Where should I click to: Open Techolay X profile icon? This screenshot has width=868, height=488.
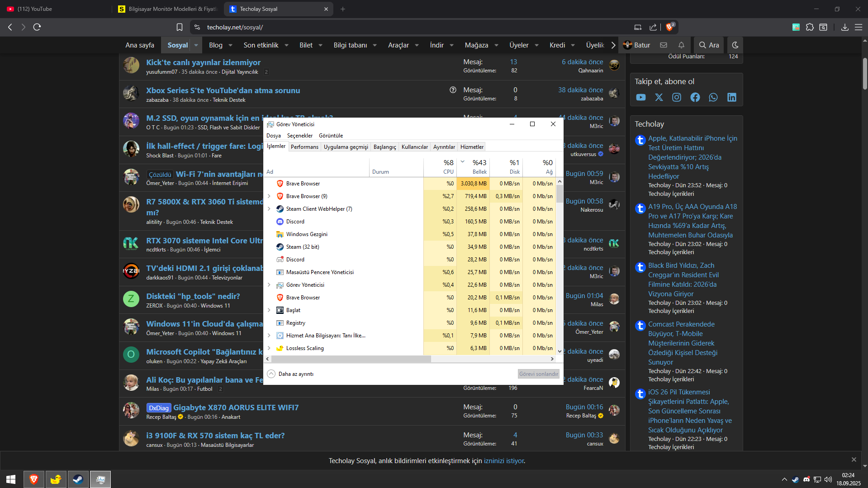coord(659,97)
